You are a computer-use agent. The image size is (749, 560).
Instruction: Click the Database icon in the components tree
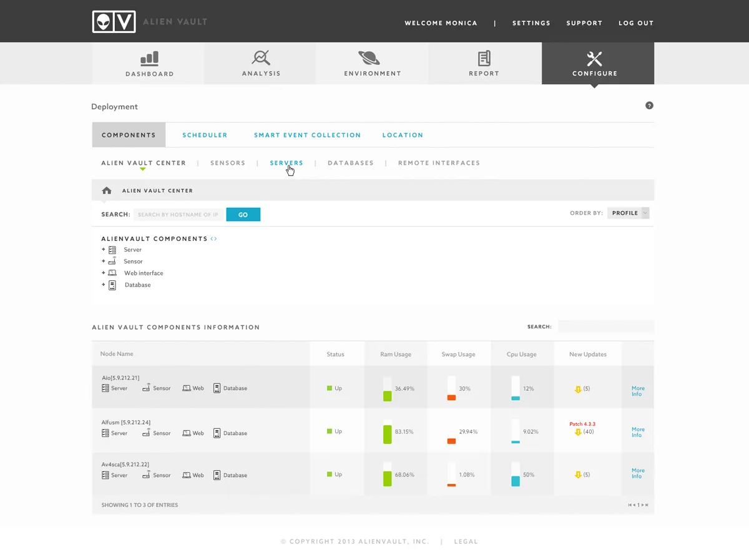[112, 285]
